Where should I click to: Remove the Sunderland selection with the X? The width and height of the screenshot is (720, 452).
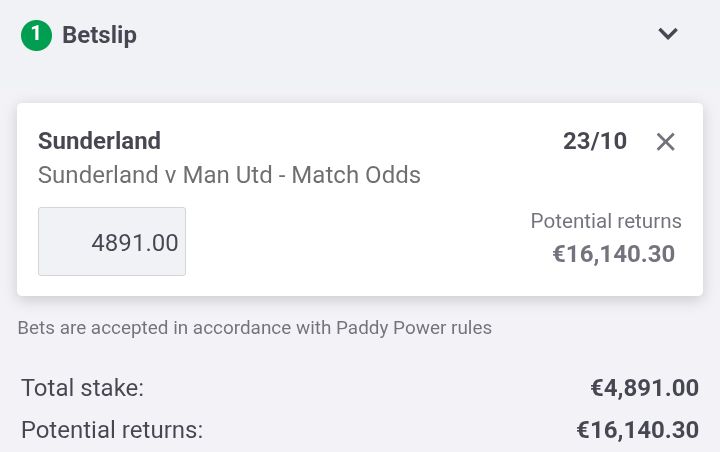[x=665, y=141]
